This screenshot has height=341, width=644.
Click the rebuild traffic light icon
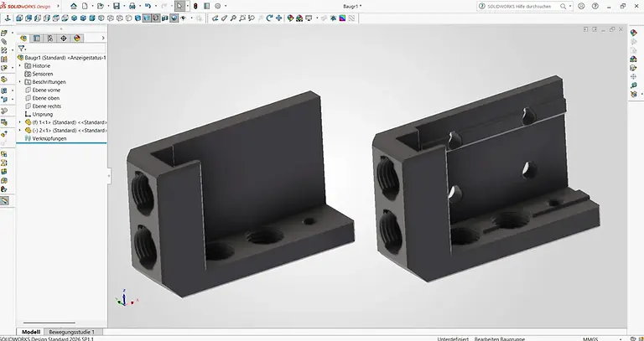[195, 6]
